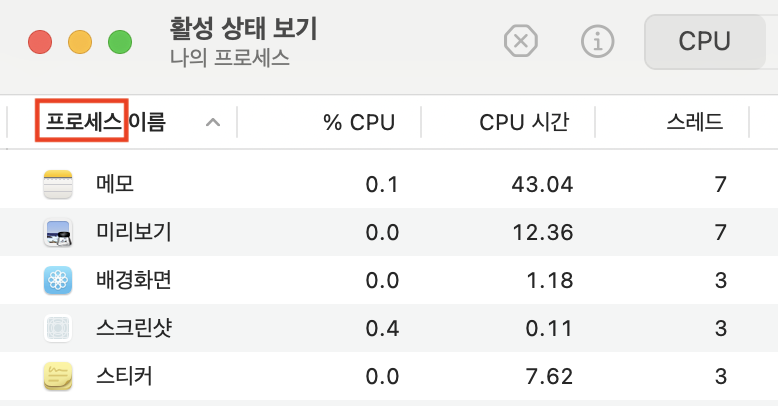Toggle the sort order arrow in 프로세스 이름 header
This screenshot has width=778, height=406.
point(213,122)
